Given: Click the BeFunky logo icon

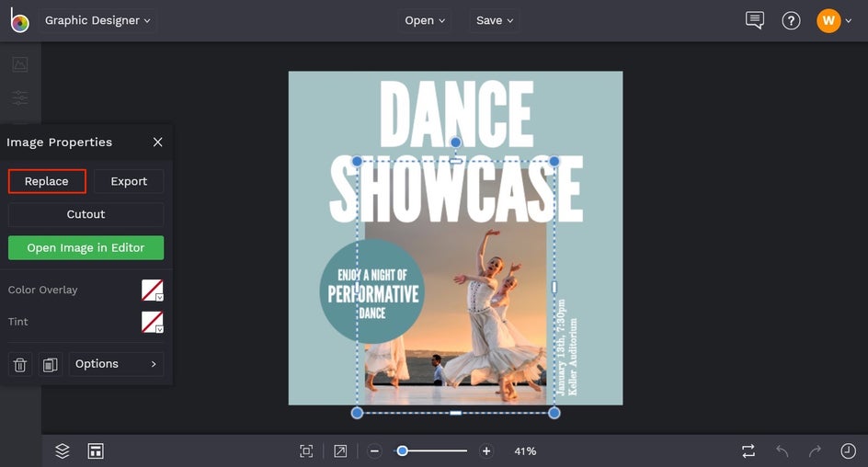Looking at the screenshot, I should 19,20.
